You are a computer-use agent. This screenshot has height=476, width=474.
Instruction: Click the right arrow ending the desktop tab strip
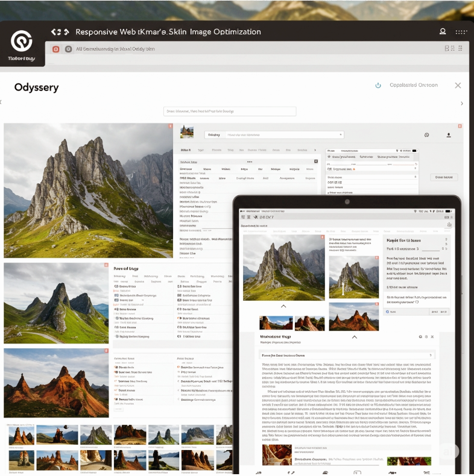tap(315, 150)
